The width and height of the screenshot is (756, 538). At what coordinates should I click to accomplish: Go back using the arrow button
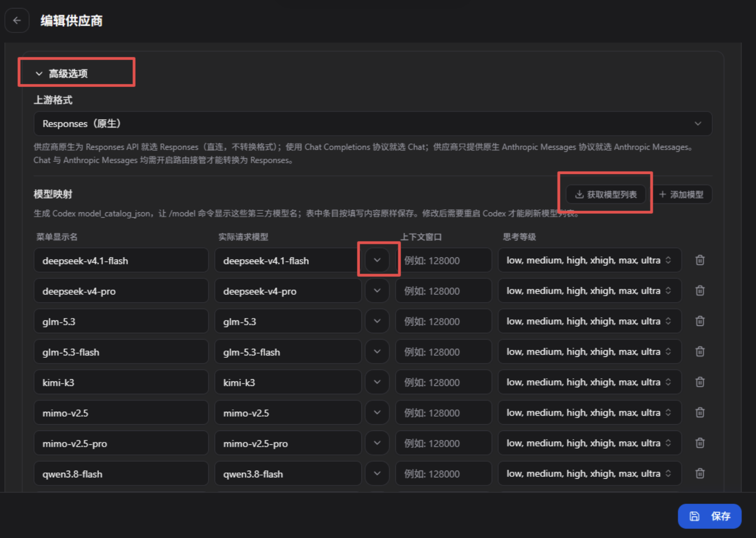(17, 21)
